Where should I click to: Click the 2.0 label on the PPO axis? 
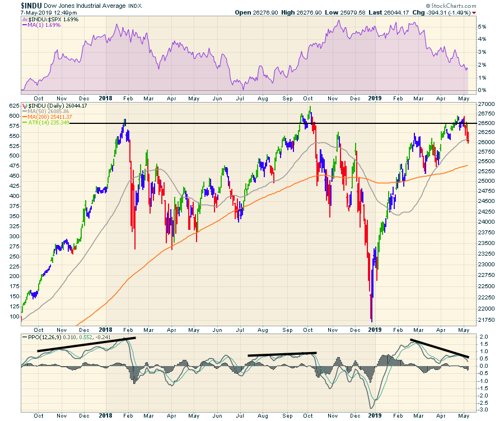(x=484, y=337)
